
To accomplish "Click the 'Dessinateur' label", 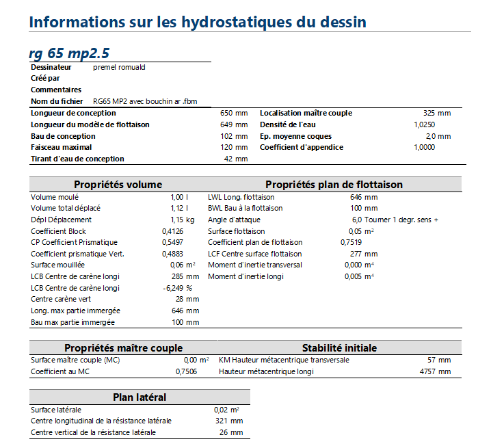I will [51, 67].
